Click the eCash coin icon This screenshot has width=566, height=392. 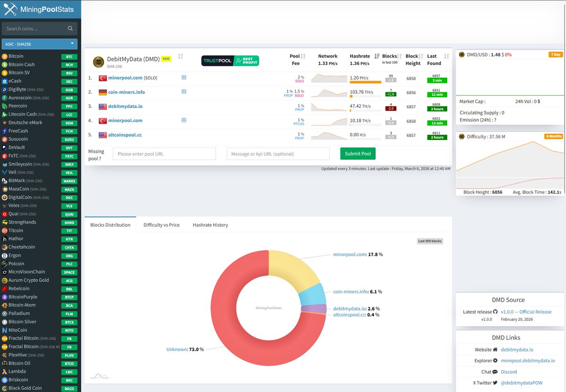(5, 81)
